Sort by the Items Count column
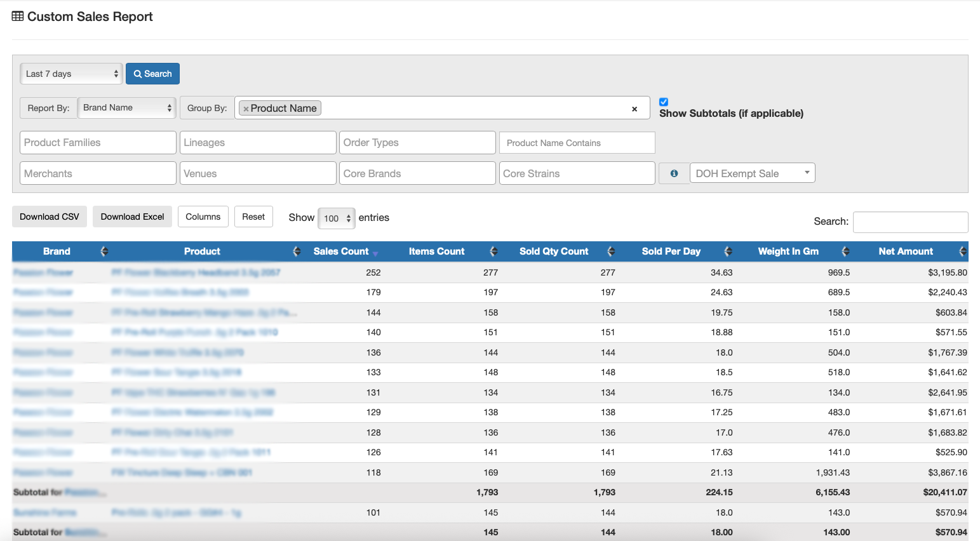Viewport: 980px width, 541px height. pyautogui.click(x=493, y=251)
